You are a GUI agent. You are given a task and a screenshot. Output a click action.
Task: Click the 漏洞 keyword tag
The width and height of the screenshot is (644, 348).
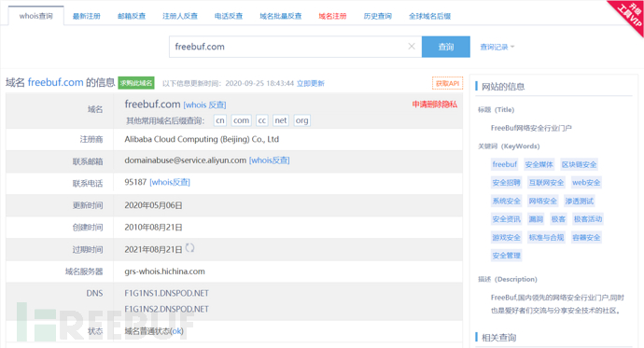tap(536, 219)
